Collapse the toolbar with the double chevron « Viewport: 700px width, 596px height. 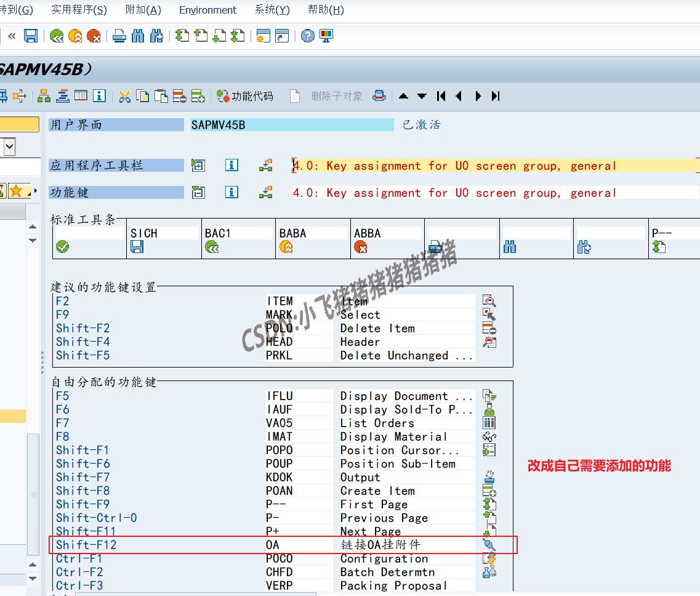[x=11, y=35]
